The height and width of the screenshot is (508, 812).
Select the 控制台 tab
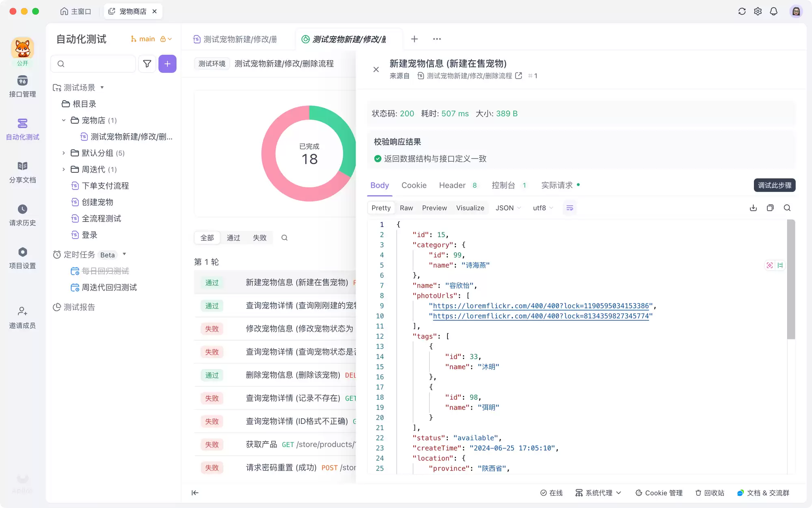pyautogui.click(x=509, y=185)
